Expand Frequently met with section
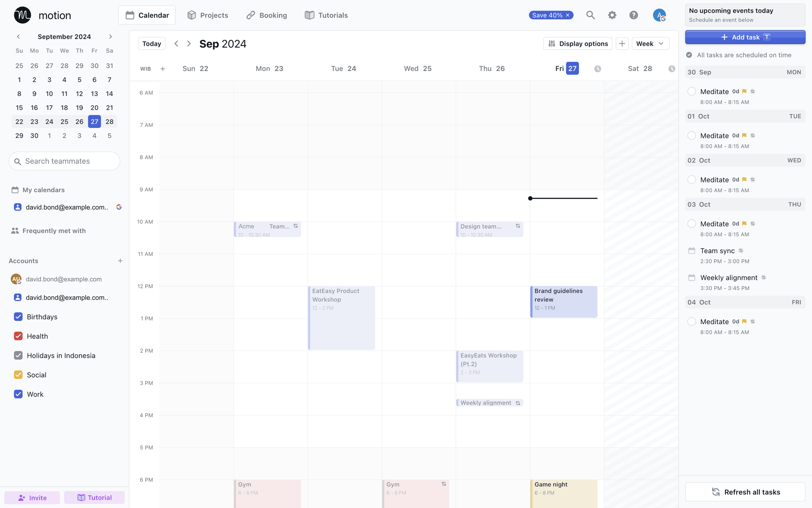This screenshot has height=508, width=812. [x=48, y=231]
